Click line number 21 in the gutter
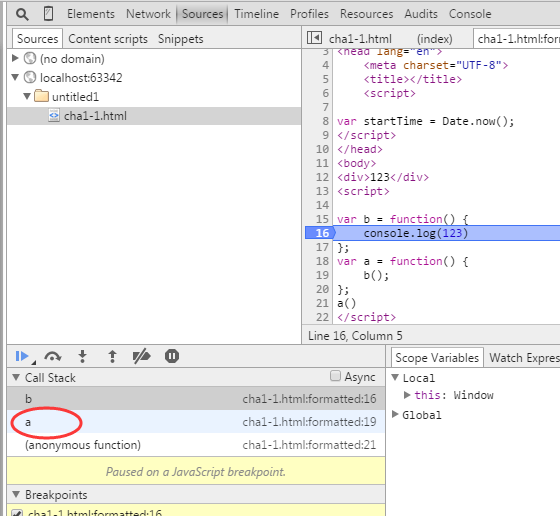 322,303
